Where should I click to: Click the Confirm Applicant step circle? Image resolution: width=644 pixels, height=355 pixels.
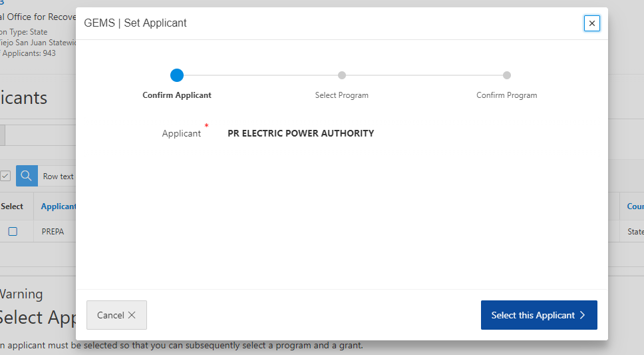click(x=177, y=75)
